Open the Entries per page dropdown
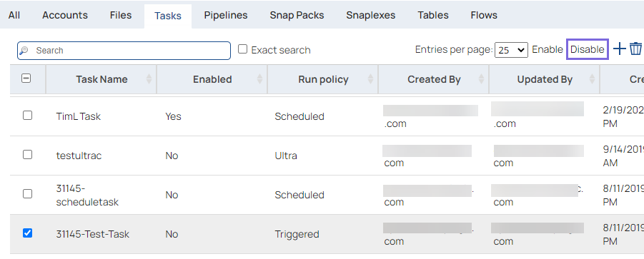Image resolution: width=644 pixels, height=259 pixels. (511, 50)
